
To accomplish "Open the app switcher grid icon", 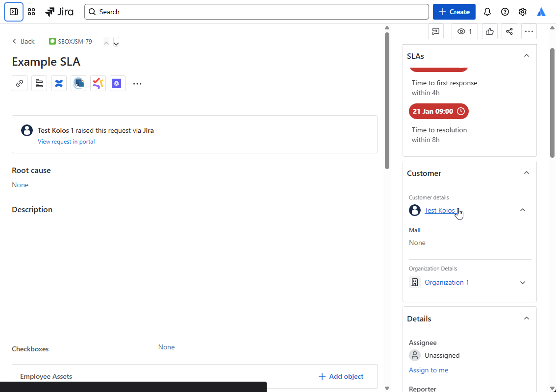I will pos(31,12).
